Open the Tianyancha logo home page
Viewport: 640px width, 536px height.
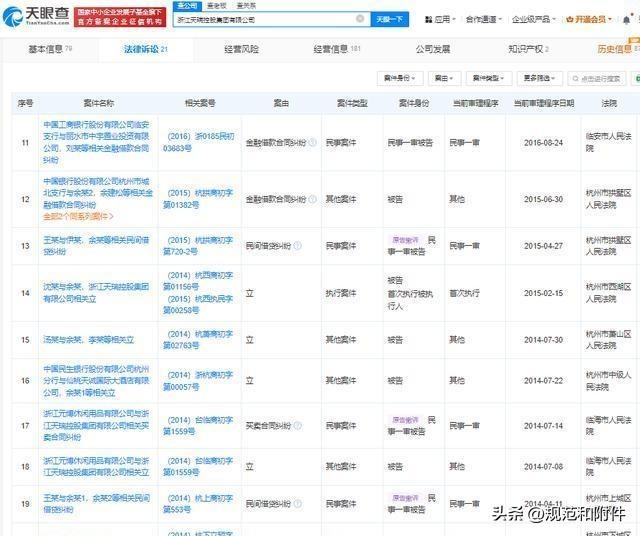tap(36, 16)
